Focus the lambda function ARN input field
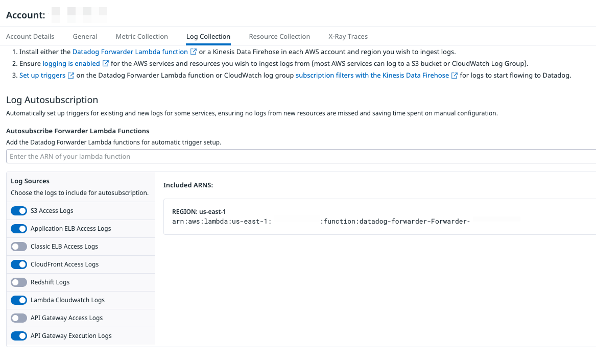The image size is (596, 364). click(x=301, y=156)
